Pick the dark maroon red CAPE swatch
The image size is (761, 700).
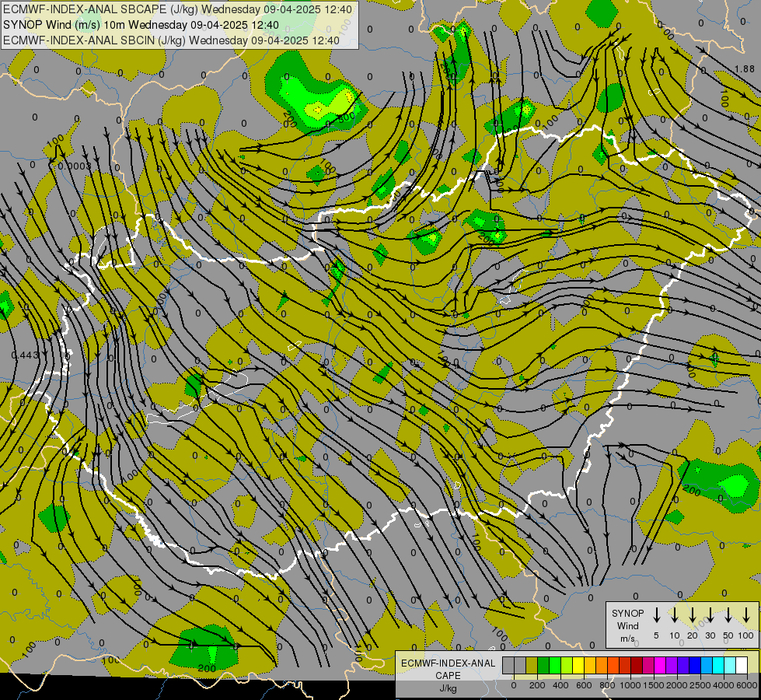click(637, 665)
